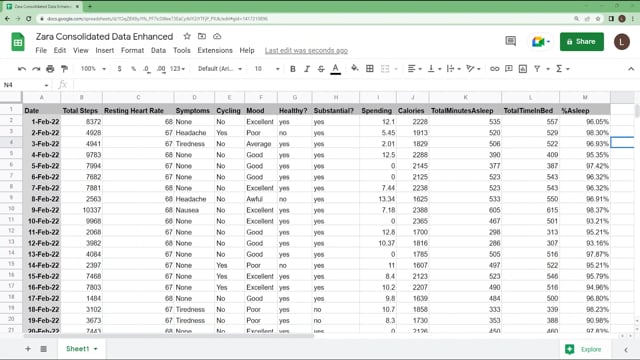Bookmark the page with browser star
The height and width of the screenshot is (360, 640).
coord(598,19)
